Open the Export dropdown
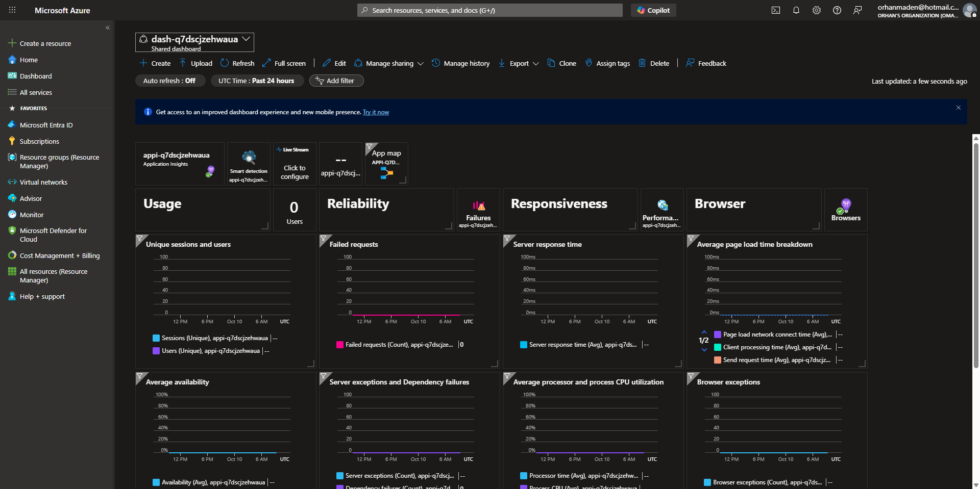The height and width of the screenshot is (489, 980). pos(518,63)
